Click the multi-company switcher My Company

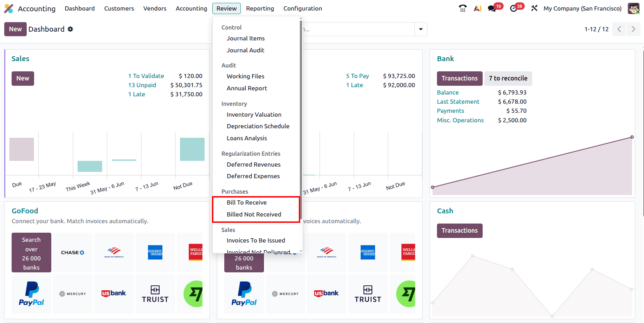pyautogui.click(x=582, y=8)
